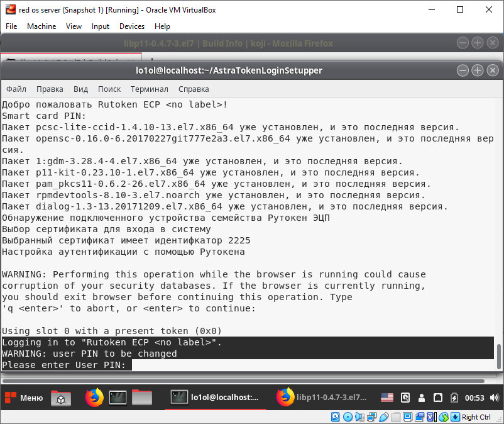This screenshot has height=424, width=504.
Task: Open VirtualBox File menu
Action: coord(11,26)
